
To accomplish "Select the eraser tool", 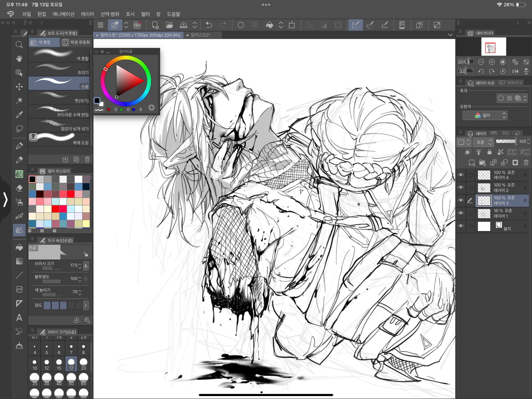I will tap(19, 188).
